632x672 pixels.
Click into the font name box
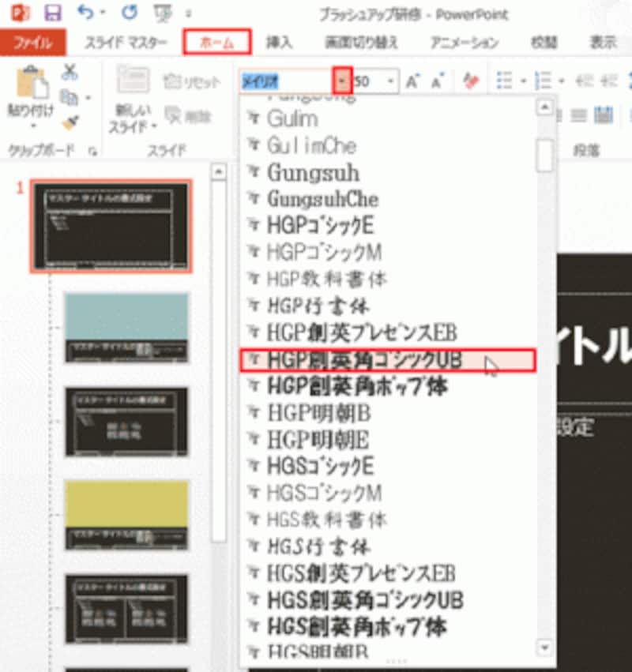click(287, 81)
